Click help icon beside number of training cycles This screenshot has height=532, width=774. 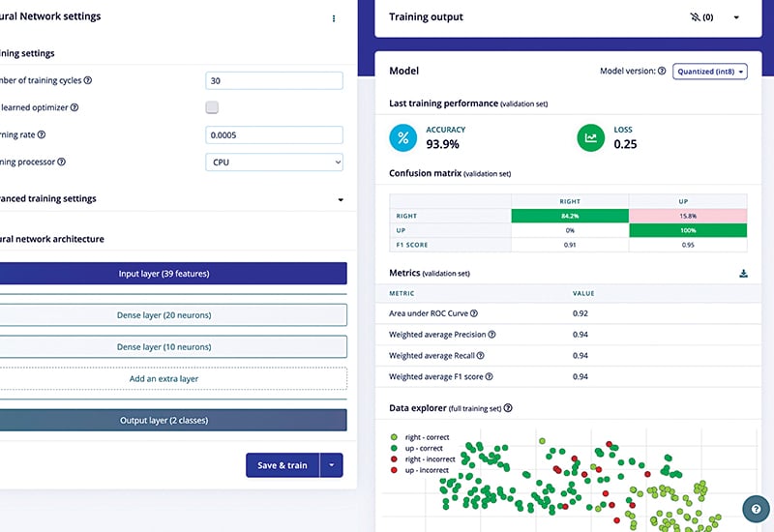[88, 80]
